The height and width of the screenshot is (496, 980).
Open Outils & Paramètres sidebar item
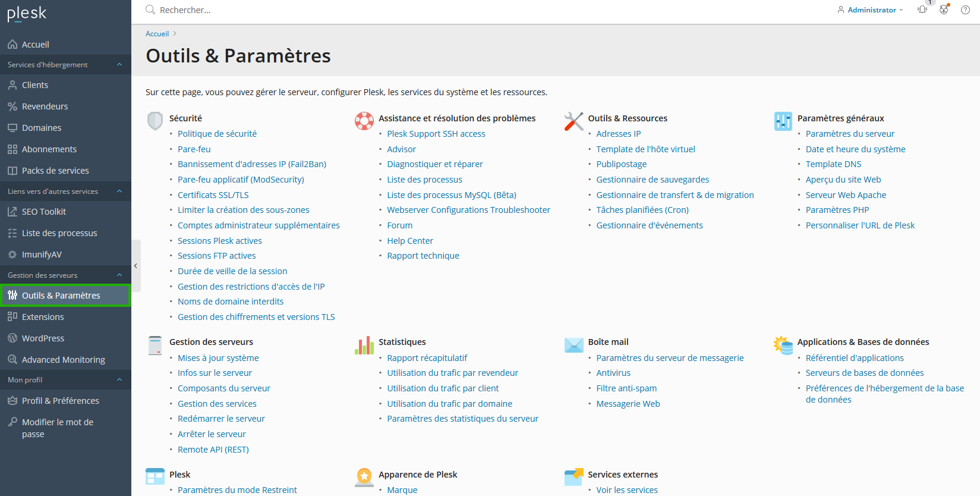[x=65, y=296]
